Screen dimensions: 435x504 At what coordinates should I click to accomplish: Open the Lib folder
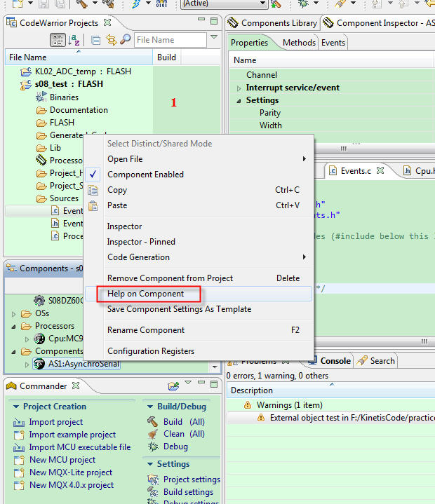coord(55,148)
